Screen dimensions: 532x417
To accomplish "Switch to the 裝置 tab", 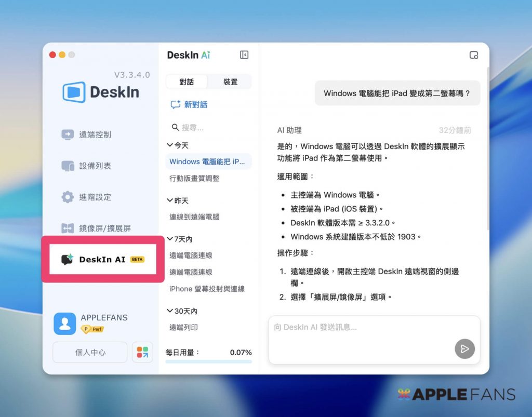I will point(230,82).
